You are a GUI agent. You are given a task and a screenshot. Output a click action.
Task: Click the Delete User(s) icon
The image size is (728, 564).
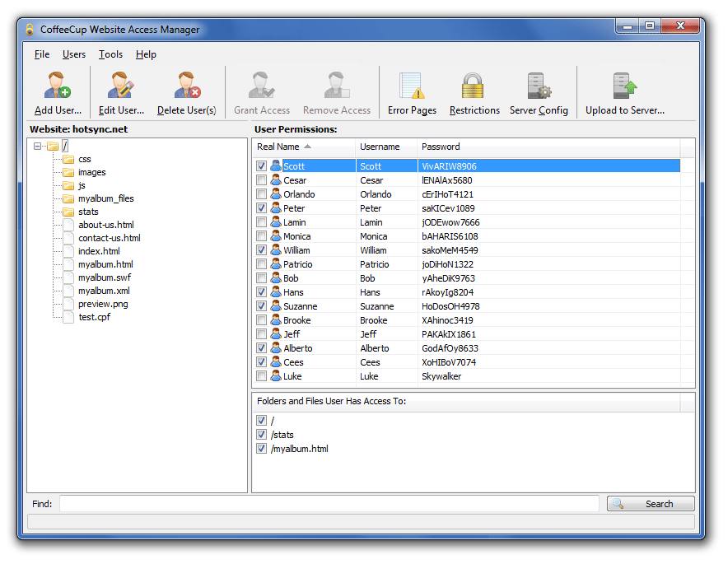click(187, 85)
